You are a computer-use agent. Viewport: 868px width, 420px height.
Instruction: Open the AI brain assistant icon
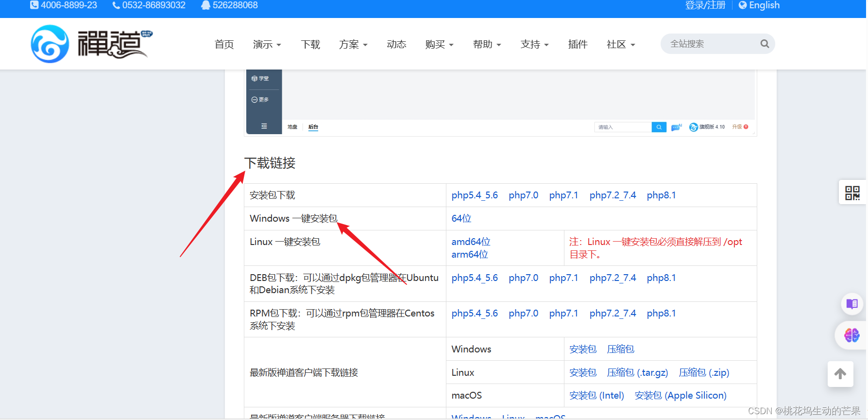(x=852, y=335)
